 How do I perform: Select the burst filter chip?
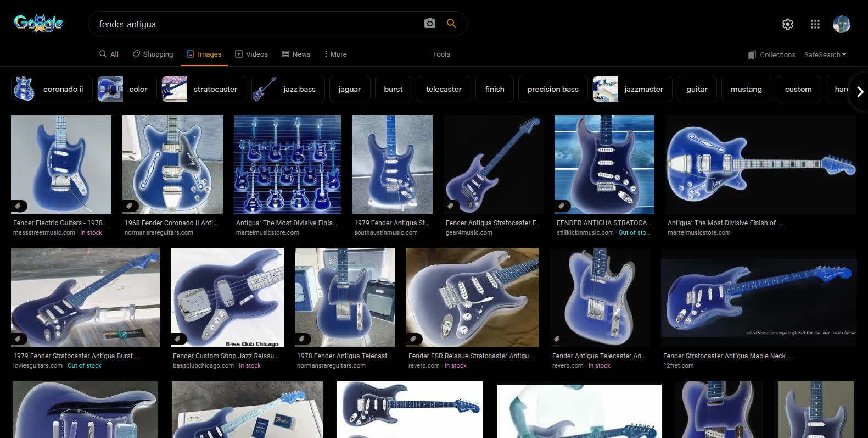pos(393,89)
